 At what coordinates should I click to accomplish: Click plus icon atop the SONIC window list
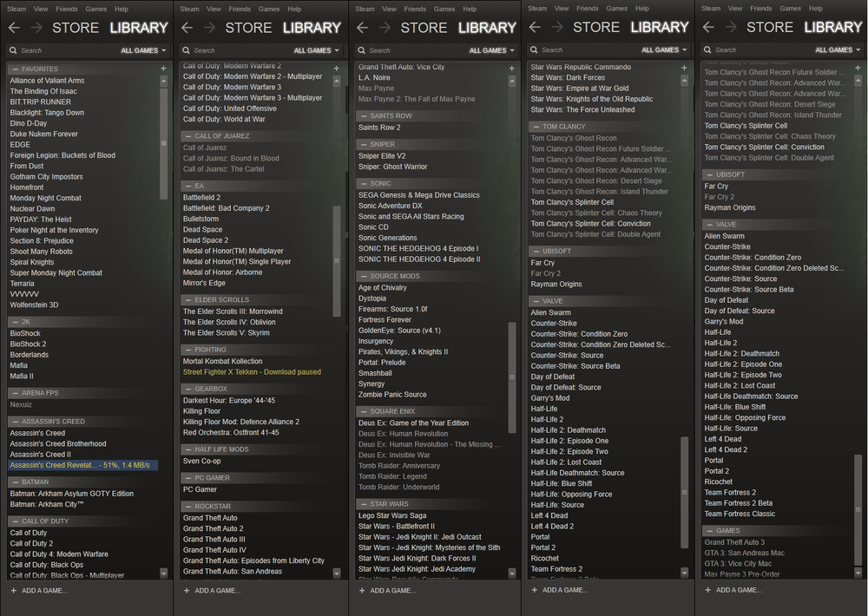click(x=511, y=69)
